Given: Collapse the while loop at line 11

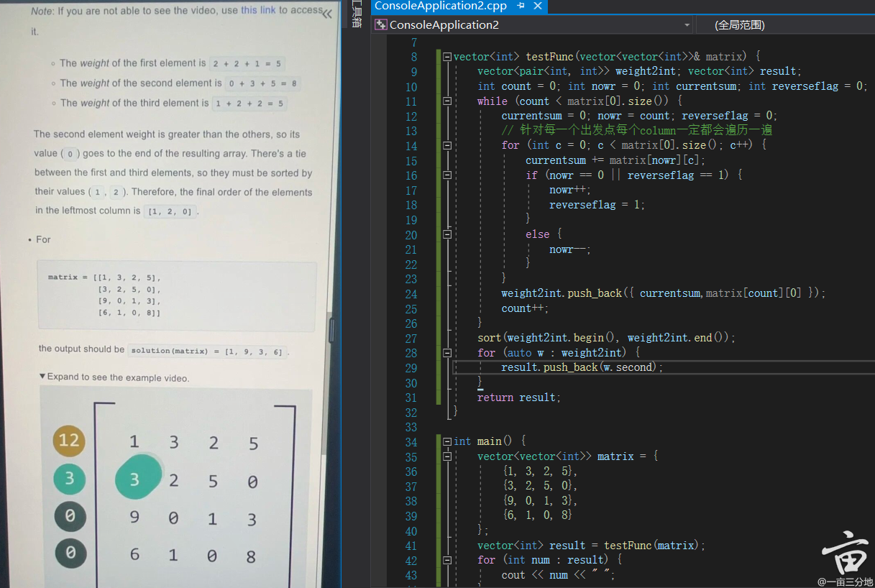Looking at the screenshot, I should pos(447,101).
